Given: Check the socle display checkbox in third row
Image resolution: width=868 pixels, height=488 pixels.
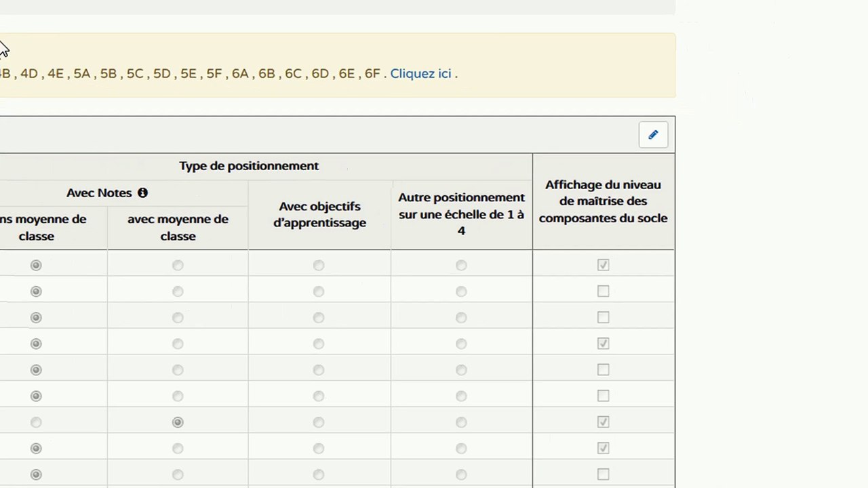Looking at the screenshot, I should (x=603, y=317).
